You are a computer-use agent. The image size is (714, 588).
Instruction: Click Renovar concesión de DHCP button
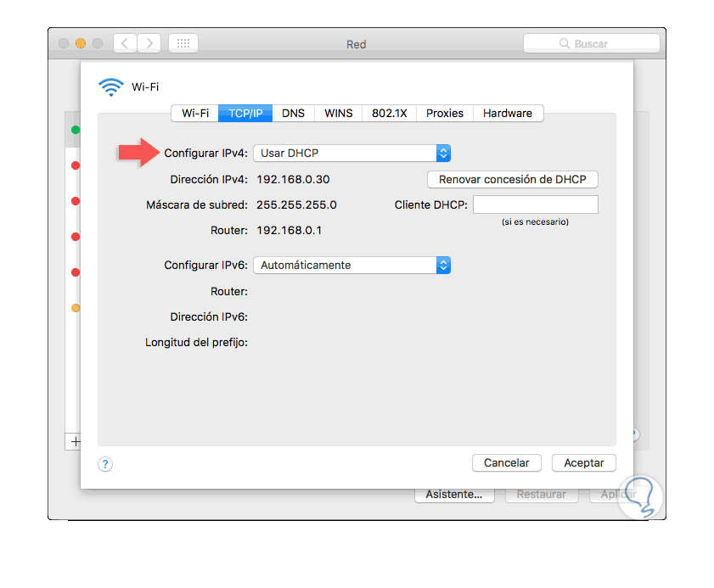point(512,180)
